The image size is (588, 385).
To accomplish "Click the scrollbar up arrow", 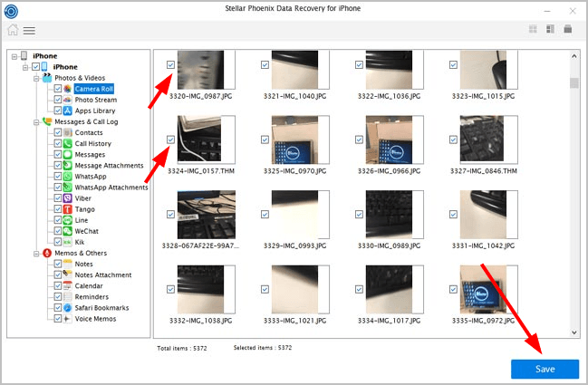I will [574, 56].
